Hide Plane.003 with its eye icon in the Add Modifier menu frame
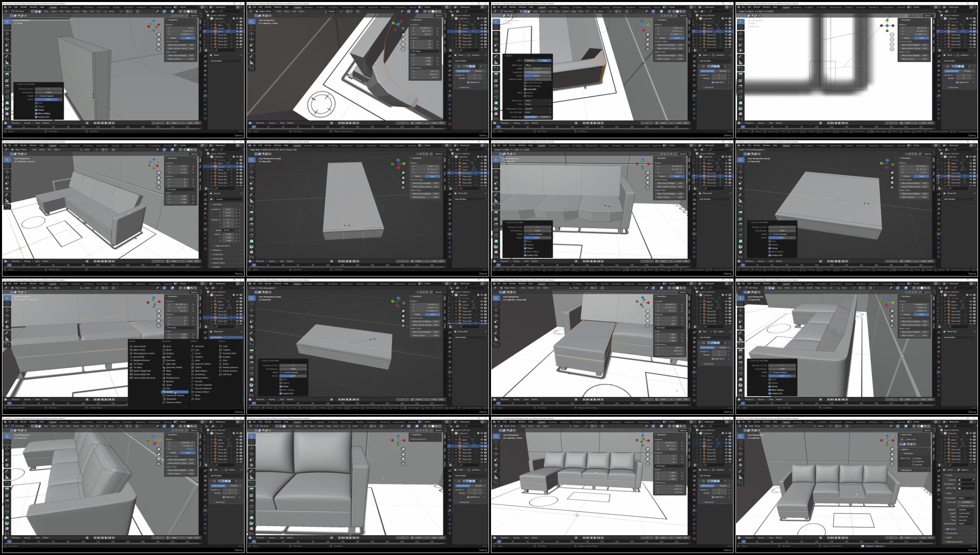Screen dimensions: 980x555 pos(237,318)
